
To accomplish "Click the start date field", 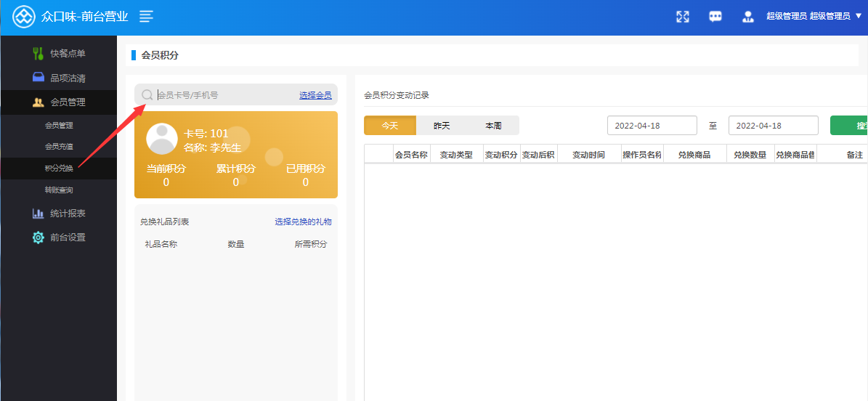I will coord(652,126).
